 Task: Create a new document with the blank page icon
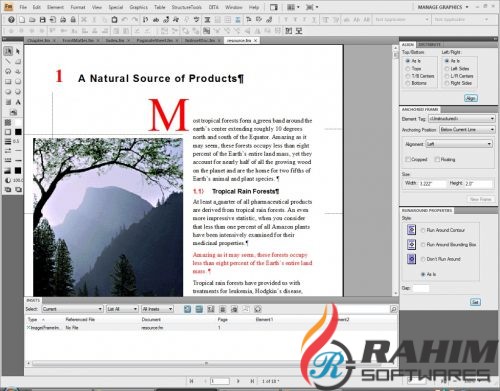(22, 20)
